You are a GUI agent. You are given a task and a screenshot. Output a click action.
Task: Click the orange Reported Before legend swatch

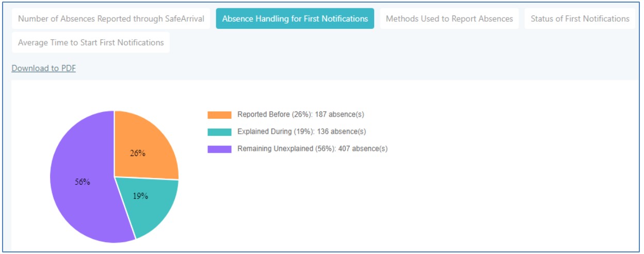pos(219,115)
